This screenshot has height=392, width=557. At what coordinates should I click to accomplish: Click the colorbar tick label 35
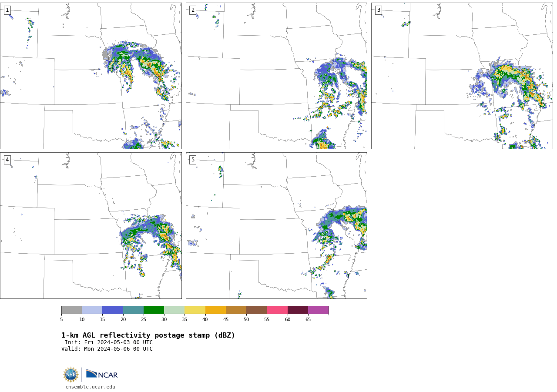tap(185, 320)
